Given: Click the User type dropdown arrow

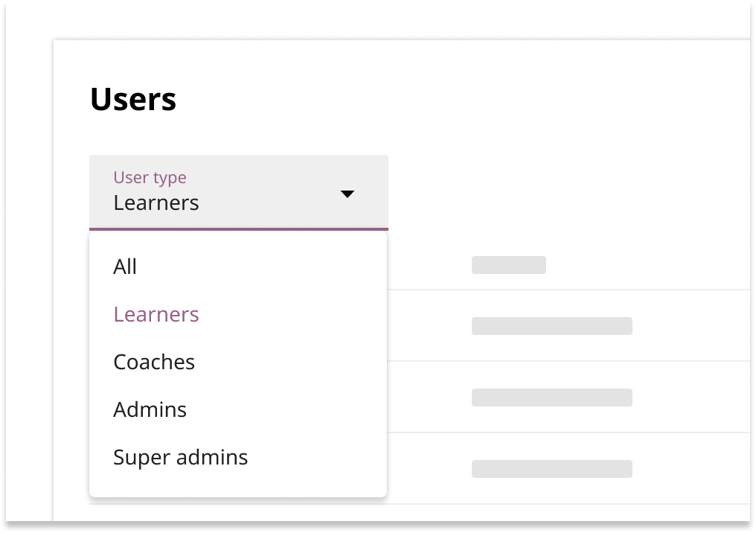Looking at the screenshot, I should (347, 194).
